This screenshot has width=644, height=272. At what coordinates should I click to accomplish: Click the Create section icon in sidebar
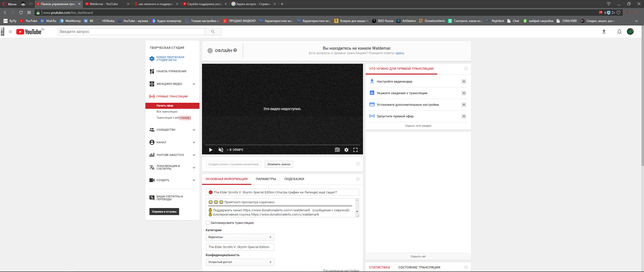coord(152,180)
